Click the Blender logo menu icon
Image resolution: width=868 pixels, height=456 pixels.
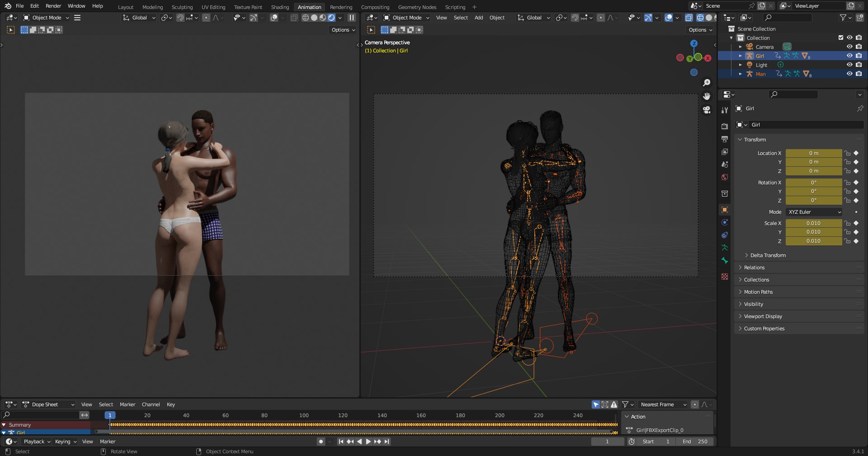point(8,6)
